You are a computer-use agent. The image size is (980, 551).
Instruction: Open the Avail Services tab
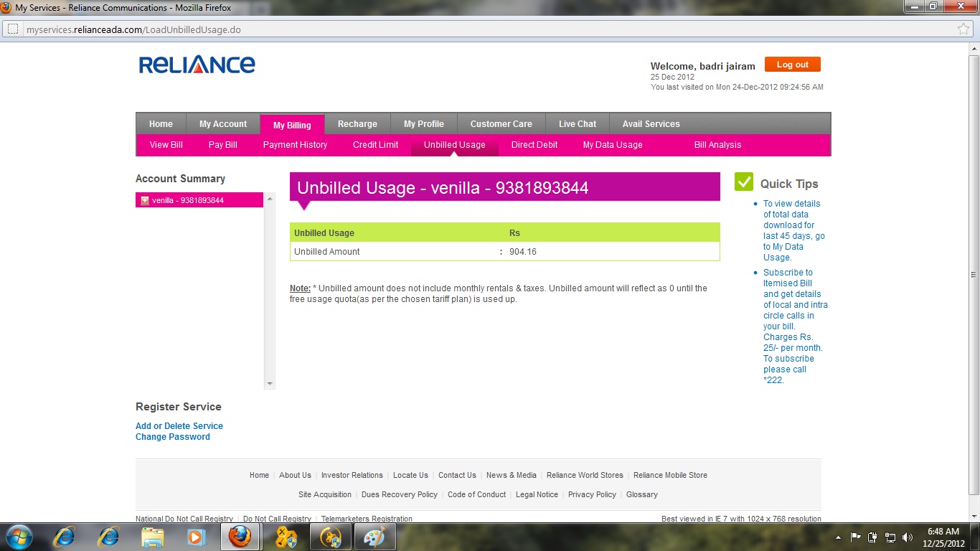pyautogui.click(x=651, y=124)
